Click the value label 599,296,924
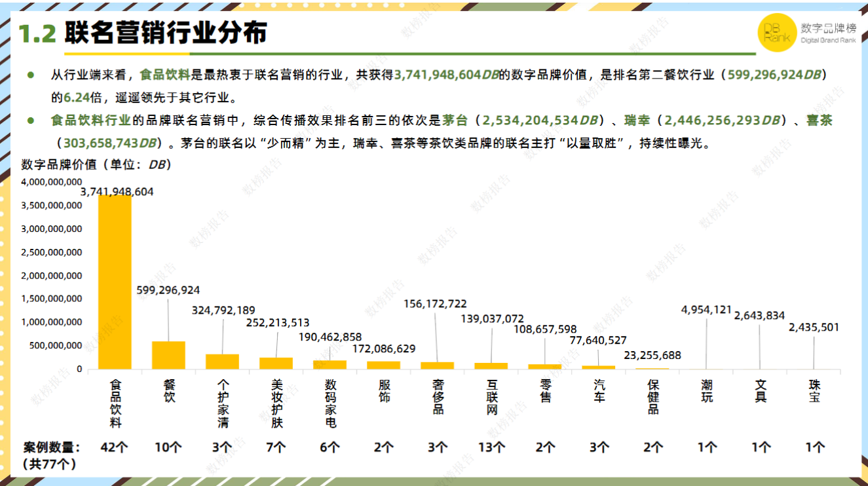 [x=168, y=290]
